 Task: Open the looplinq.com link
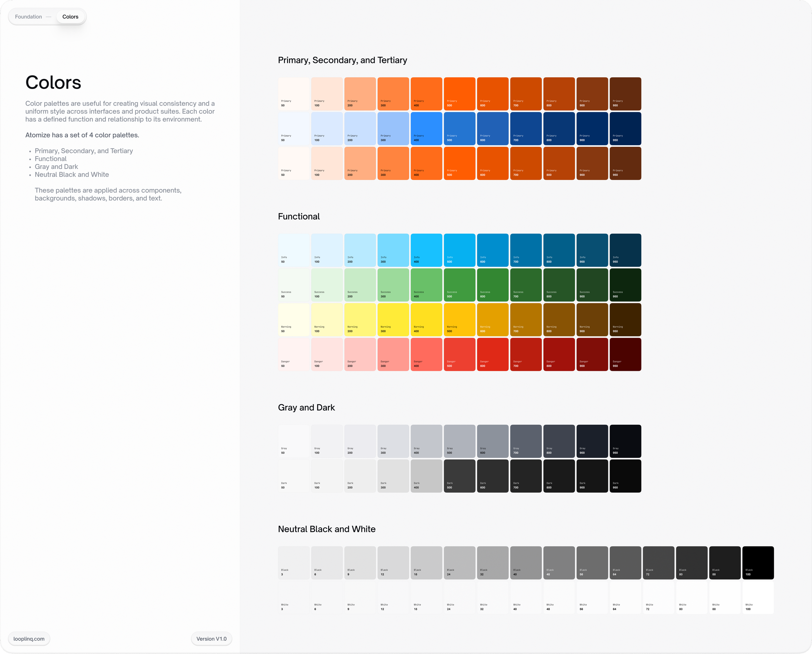pyautogui.click(x=29, y=638)
